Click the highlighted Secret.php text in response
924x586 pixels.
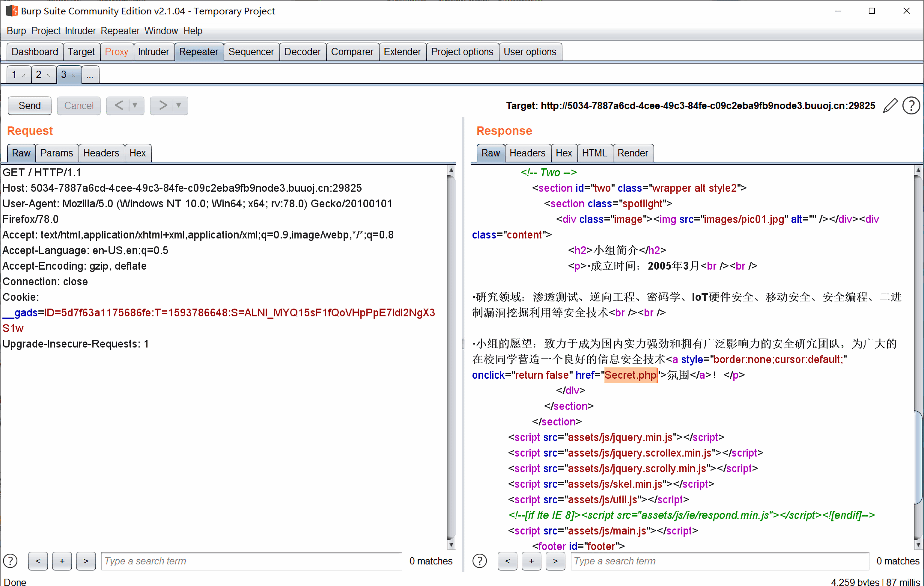tap(631, 375)
